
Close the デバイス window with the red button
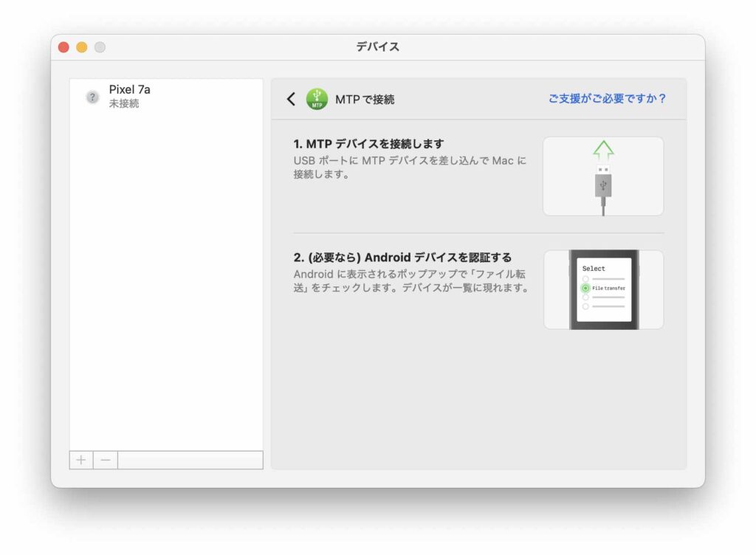coord(63,47)
